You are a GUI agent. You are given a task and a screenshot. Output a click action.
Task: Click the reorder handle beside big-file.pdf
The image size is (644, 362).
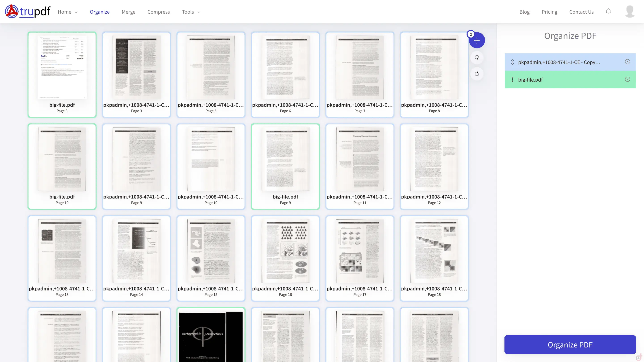(x=512, y=80)
